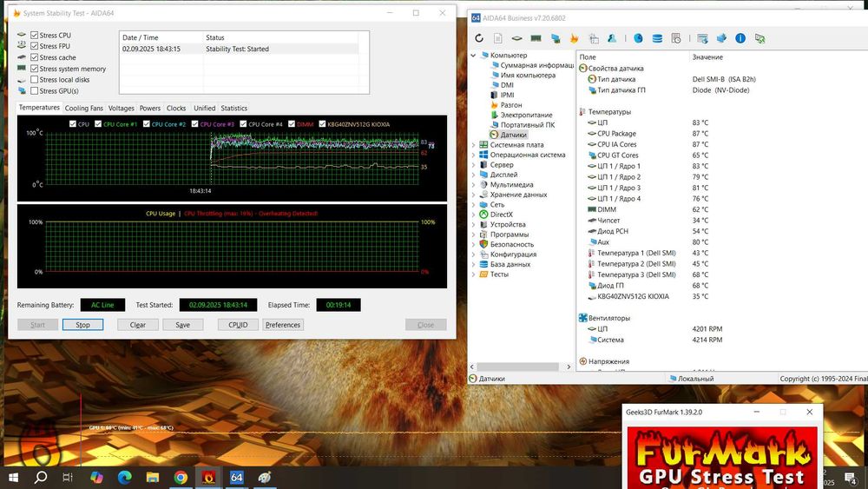
Task: Launch Copilot from the taskbar
Action: (x=96, y=477)
